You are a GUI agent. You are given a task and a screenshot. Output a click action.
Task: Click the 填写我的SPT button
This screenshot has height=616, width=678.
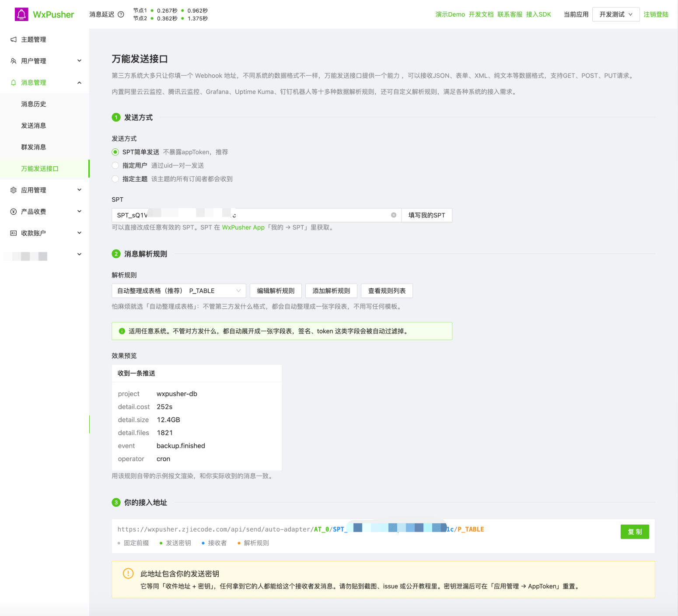point(426,215)
